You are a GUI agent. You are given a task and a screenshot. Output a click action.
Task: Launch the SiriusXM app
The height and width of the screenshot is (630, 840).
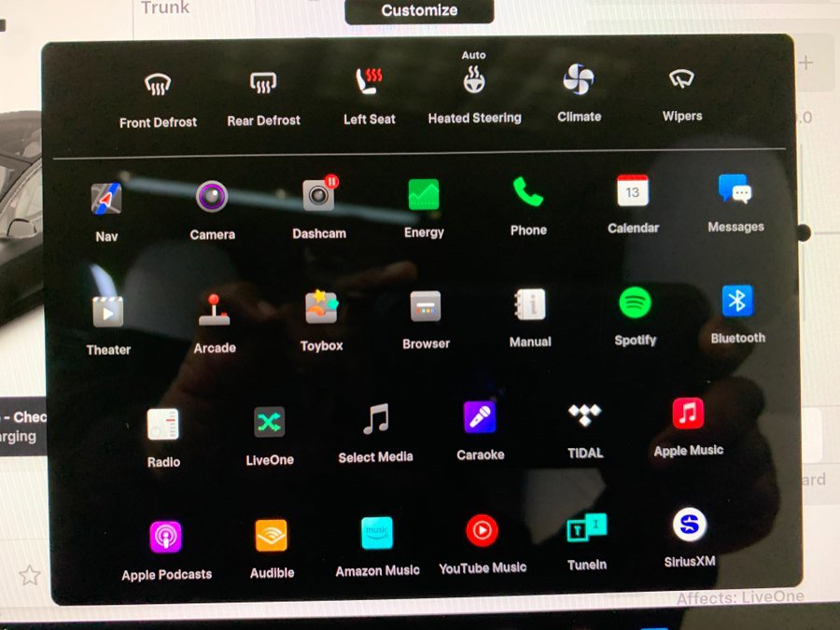click(x=689, y=525)
